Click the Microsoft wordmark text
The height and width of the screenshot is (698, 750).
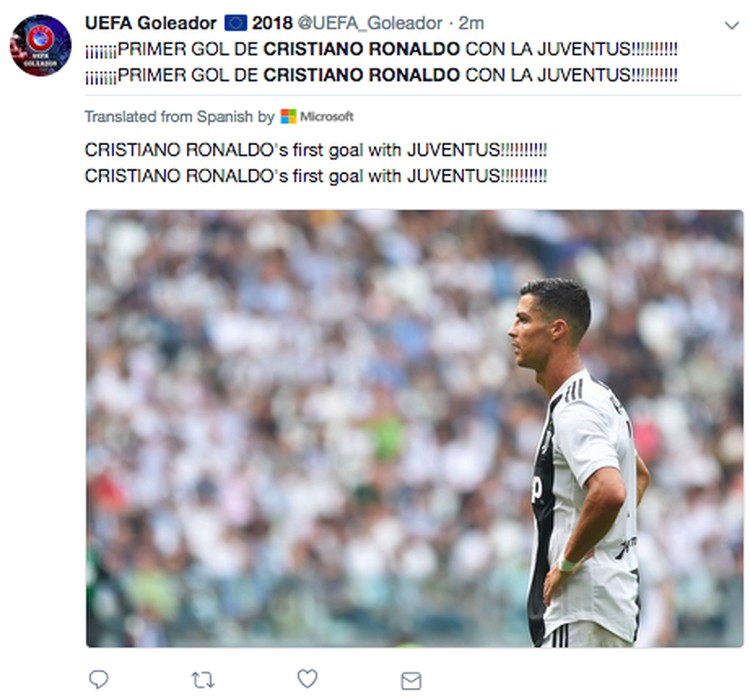tap(327, 116)
